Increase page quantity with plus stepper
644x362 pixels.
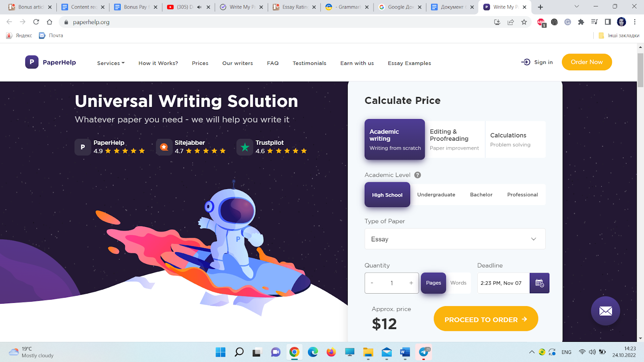411,283
